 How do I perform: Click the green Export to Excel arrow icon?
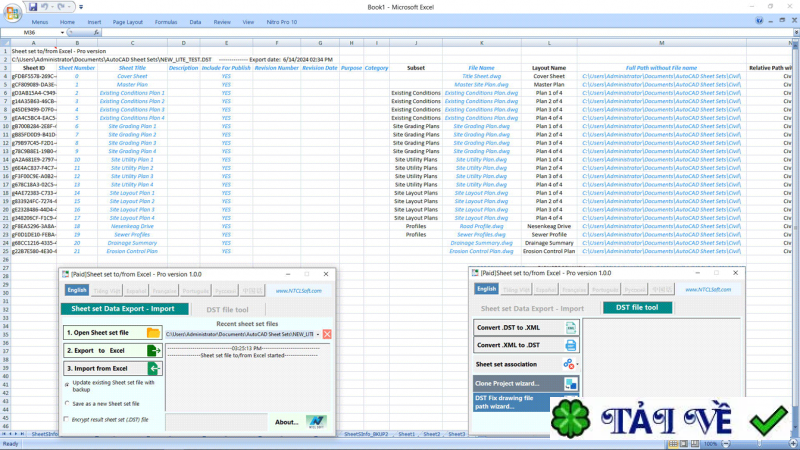(153, 351)
